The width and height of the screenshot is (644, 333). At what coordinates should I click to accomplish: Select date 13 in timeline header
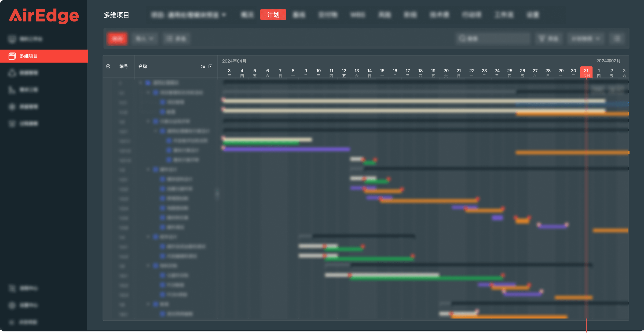[x=357, y=73]
